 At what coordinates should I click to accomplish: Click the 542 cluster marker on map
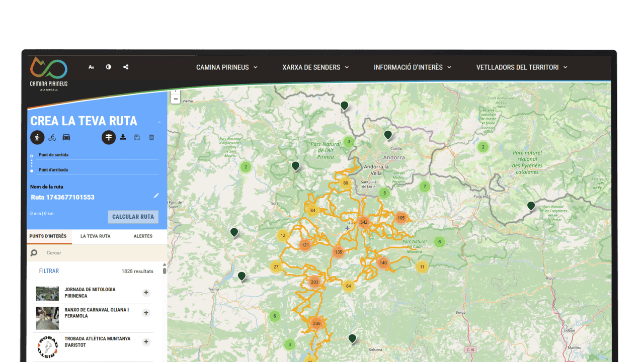364,222
